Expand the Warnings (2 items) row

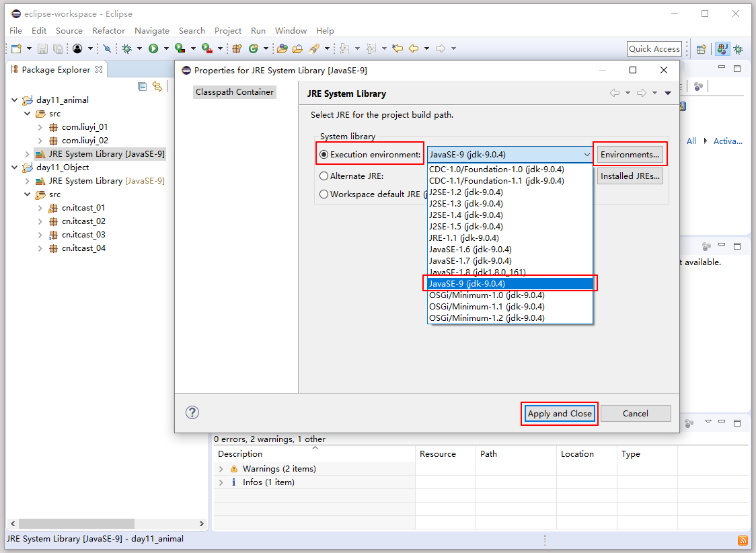(221, 469)
